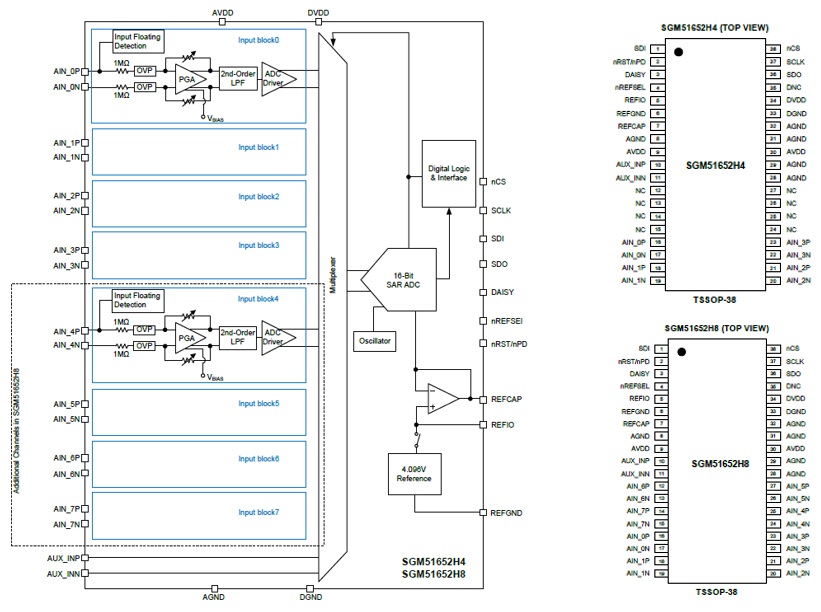Click the AGND label below the block diagram
Screen dimensions: 821x612
tap(214, 597)
